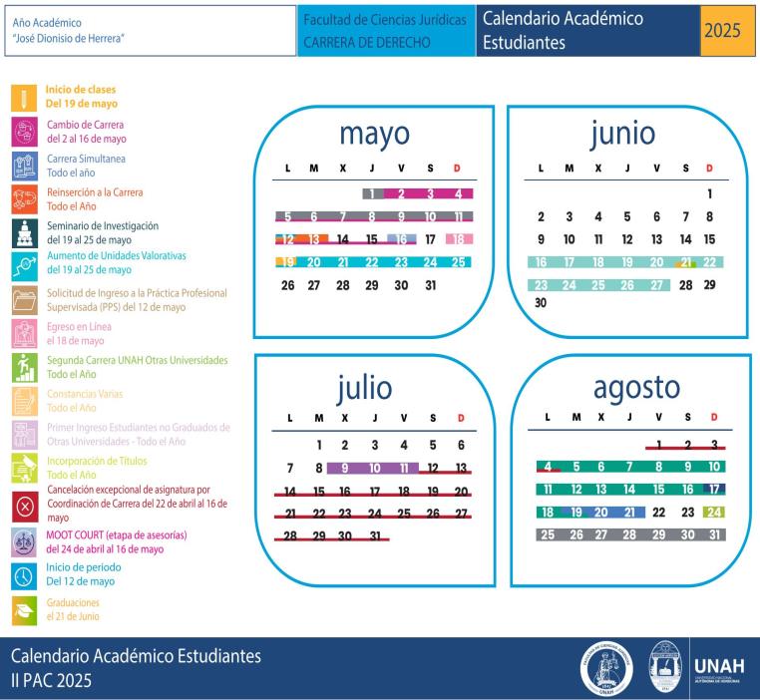Click the blue clock Inicio de periodo icon
760x700 pixels.
click(24, 576)
